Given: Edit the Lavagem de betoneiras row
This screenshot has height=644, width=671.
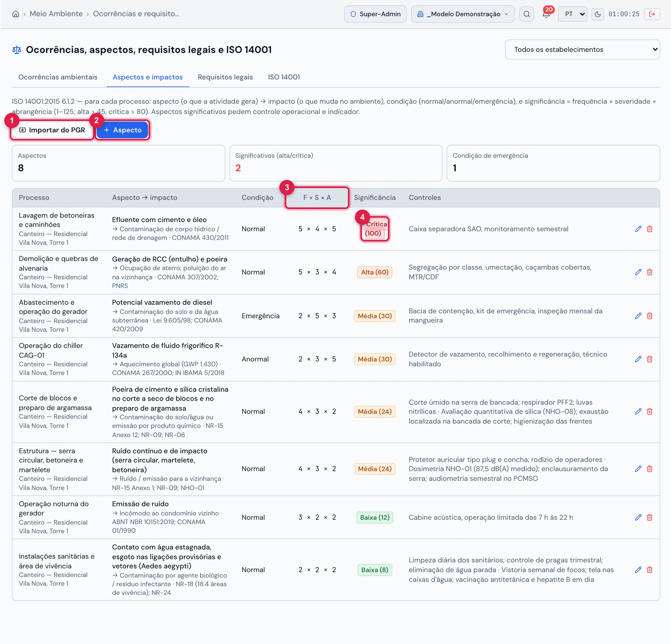Looking at the screenshot, I should [638, 229].
